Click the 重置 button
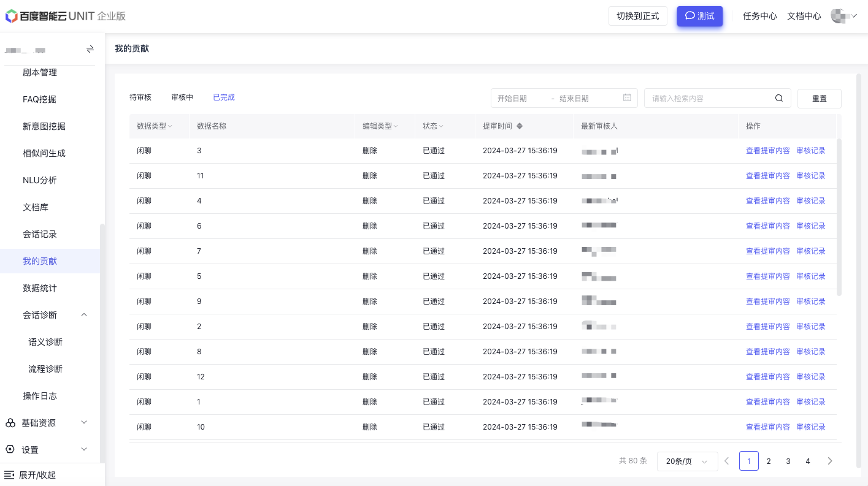Viewport: 868px width, 486px height. click(820, 98)
